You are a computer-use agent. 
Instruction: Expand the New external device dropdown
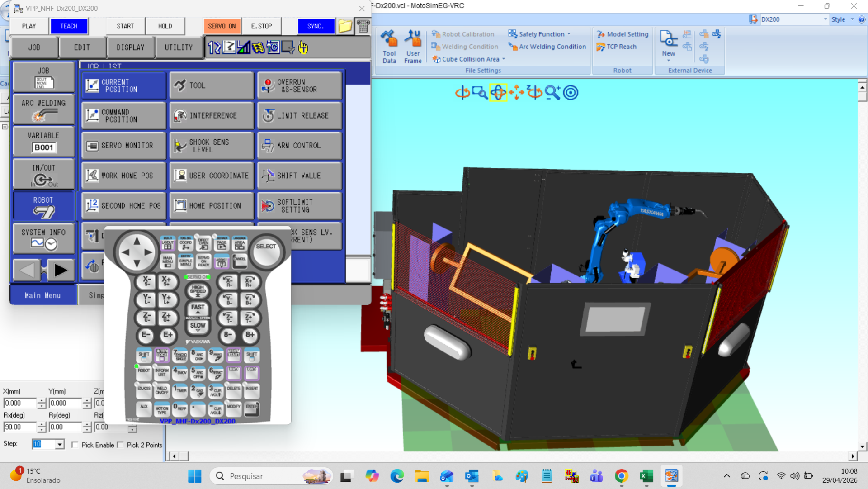tap(668, 60)
